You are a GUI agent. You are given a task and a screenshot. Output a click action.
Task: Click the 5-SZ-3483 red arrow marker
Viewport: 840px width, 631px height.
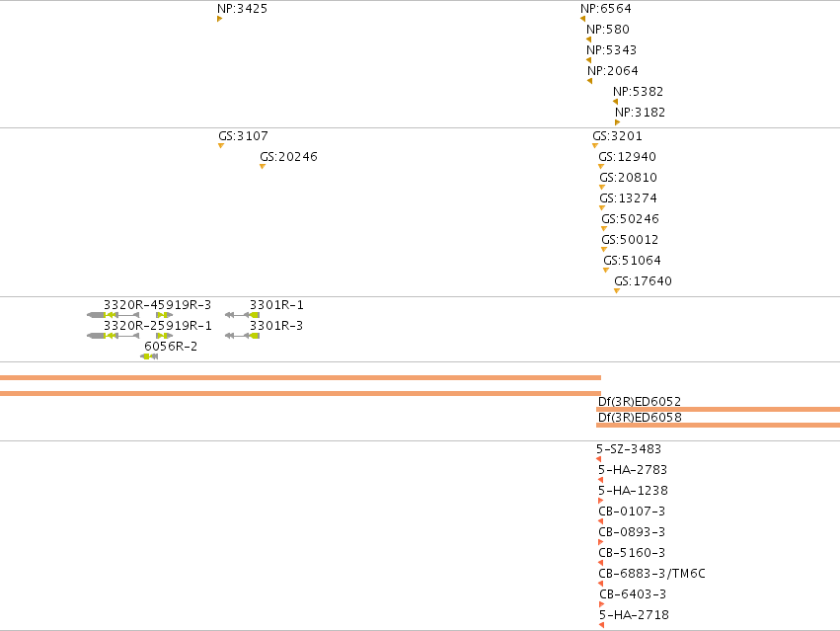[599, 459]
